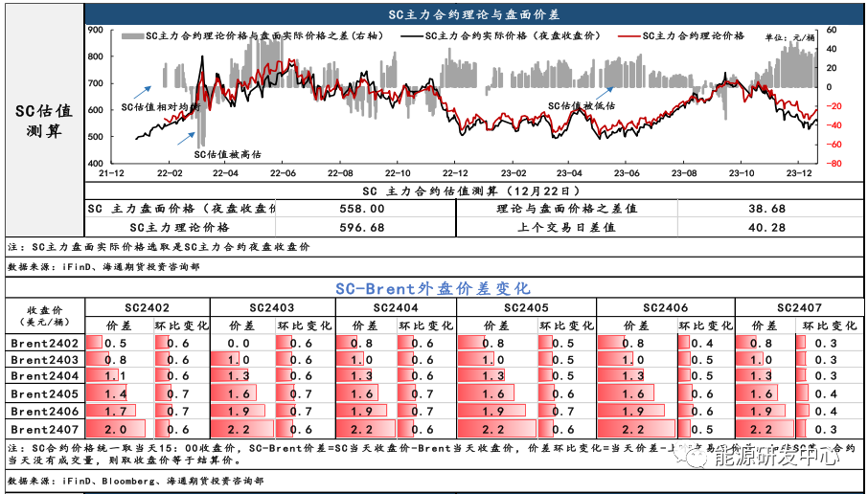Click the 400 left axis value
This screenshot has height=494, width=868.
tap(95, 163)
